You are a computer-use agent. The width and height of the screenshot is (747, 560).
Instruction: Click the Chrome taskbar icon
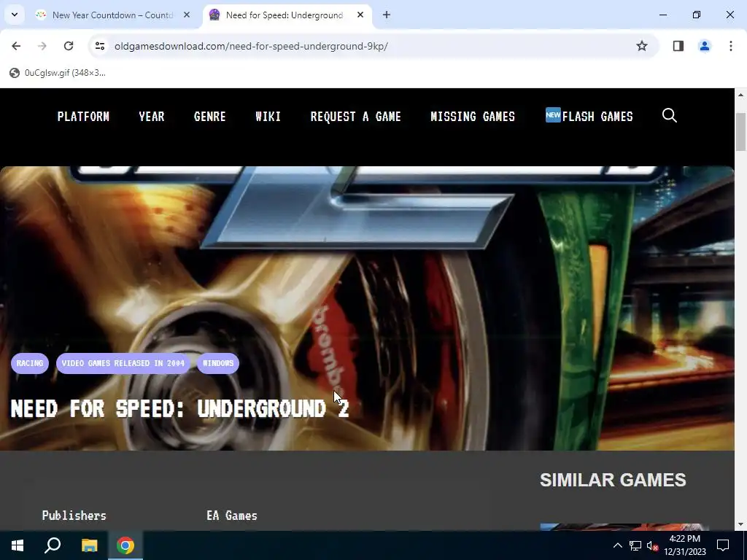tap(125, 545)
